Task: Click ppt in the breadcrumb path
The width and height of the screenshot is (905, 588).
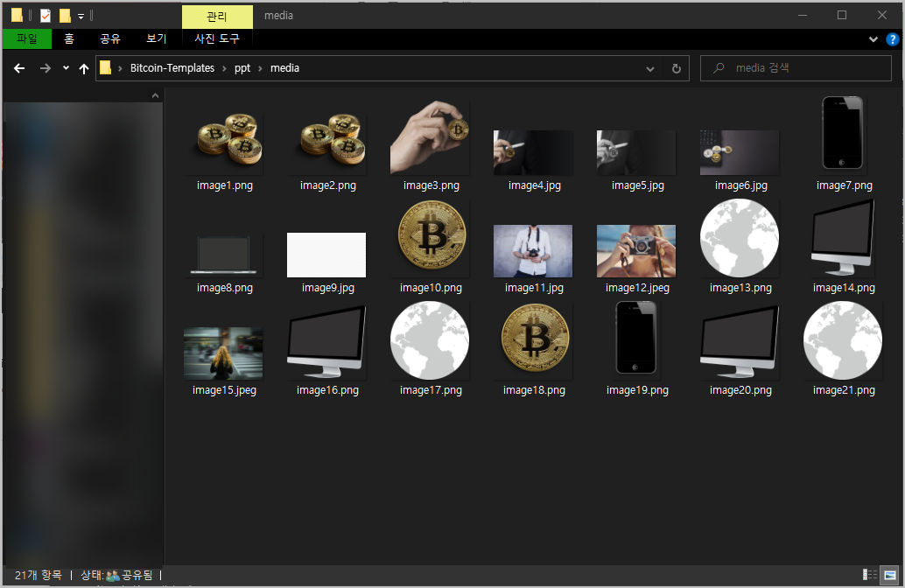Action: click(x=242, y=68)
